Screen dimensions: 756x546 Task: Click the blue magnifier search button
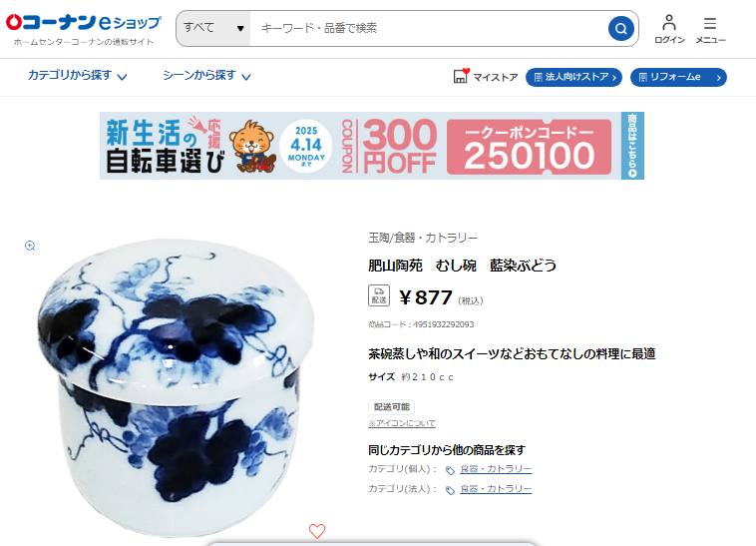tap(620, 29)
